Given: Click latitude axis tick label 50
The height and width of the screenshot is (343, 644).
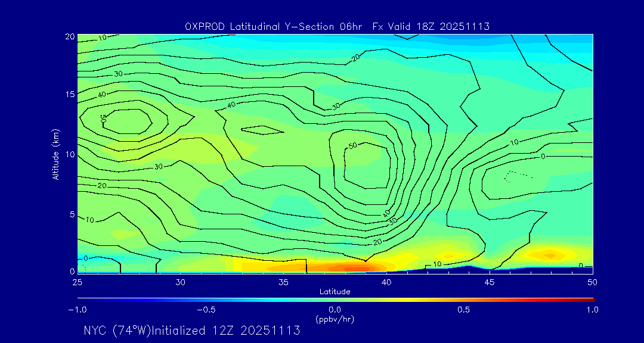Looking at the screenshot, I should click(x=593, y=282).
